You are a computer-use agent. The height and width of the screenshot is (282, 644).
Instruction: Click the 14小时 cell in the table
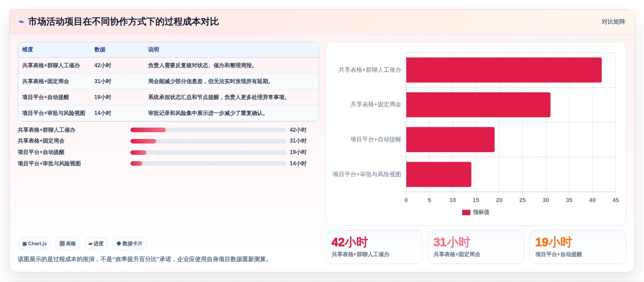coord(103,114)
